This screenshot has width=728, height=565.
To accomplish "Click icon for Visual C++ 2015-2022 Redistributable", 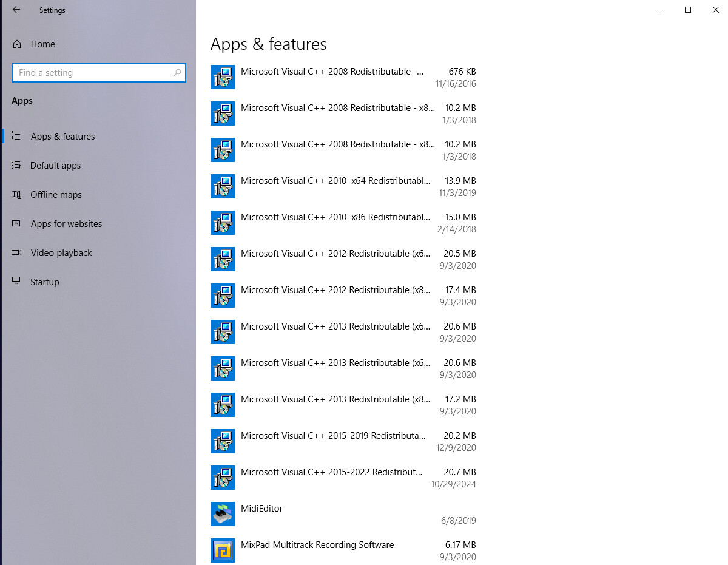I will click(x=223, y=478).
